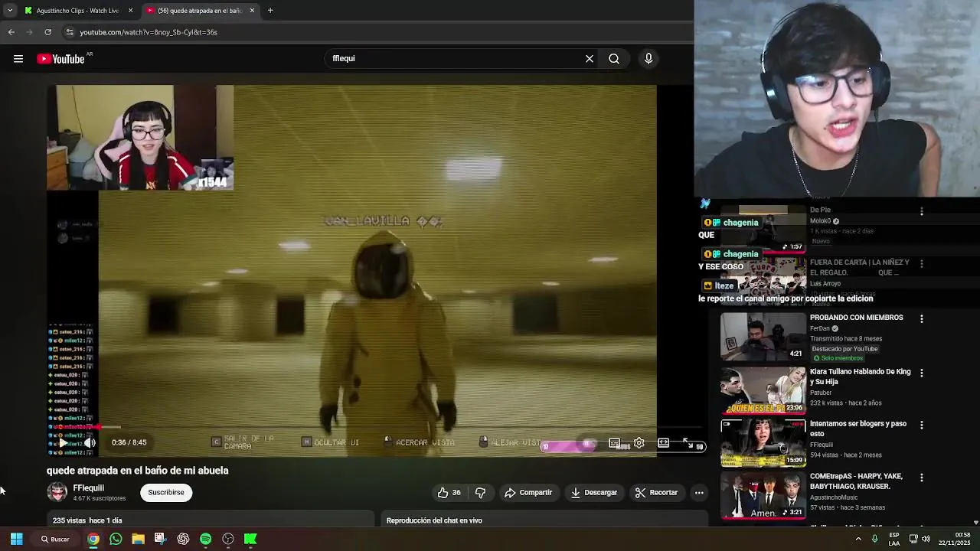Switch to Agusttincho Clips Kick tab
Image resolution: width=980 pixels, height=551 pixels.
coord(77,11)
